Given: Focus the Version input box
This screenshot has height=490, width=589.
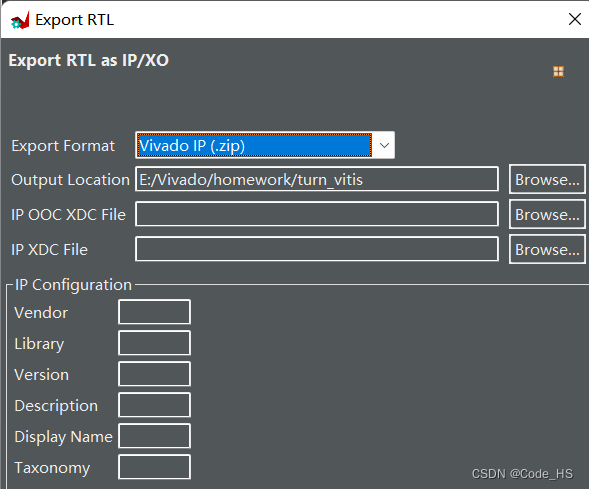Looking at the screenshot, I should (x=154, y=374).
